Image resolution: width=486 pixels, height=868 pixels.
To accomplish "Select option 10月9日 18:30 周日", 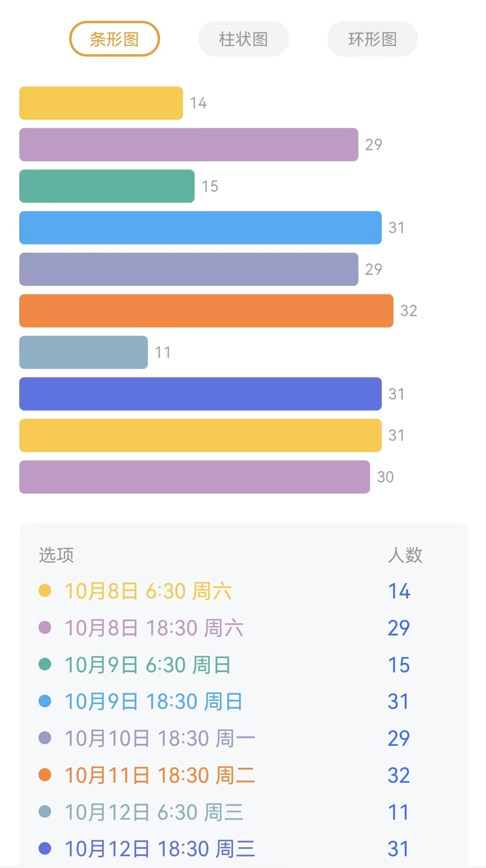I will coord(153,701).
